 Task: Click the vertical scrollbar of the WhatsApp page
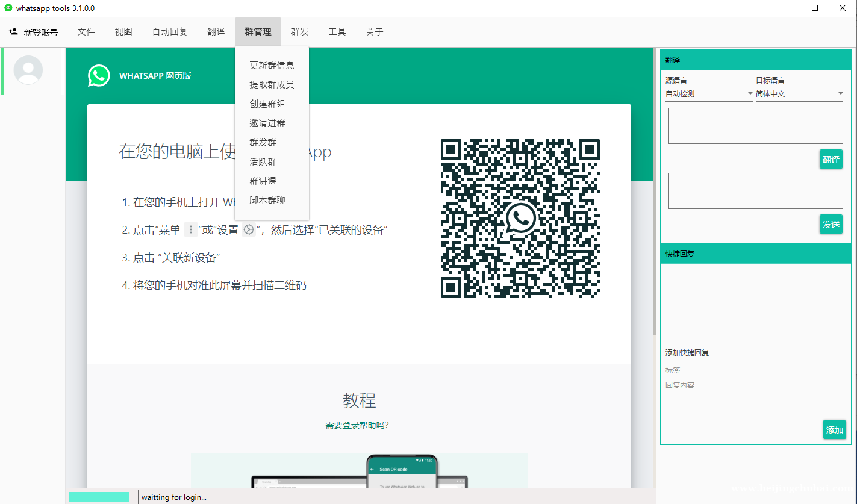click(x=655, y=193)
